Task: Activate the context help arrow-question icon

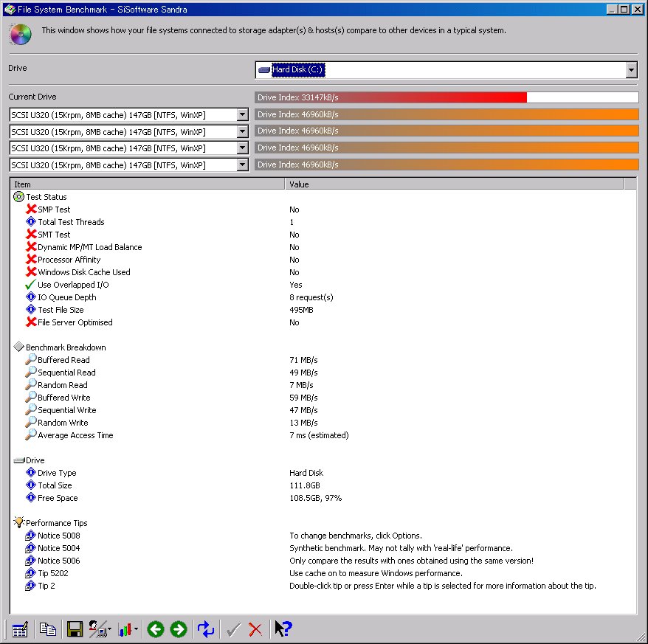Action: pos(283,629)
